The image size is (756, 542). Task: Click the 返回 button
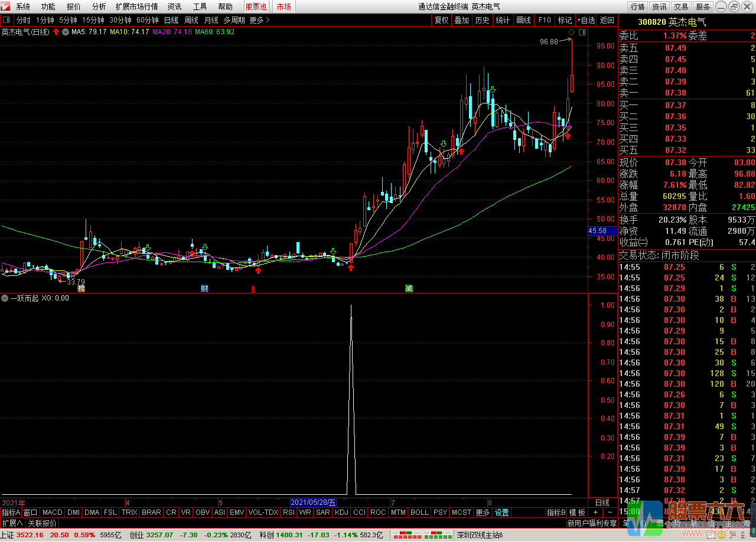coord(607,20)
